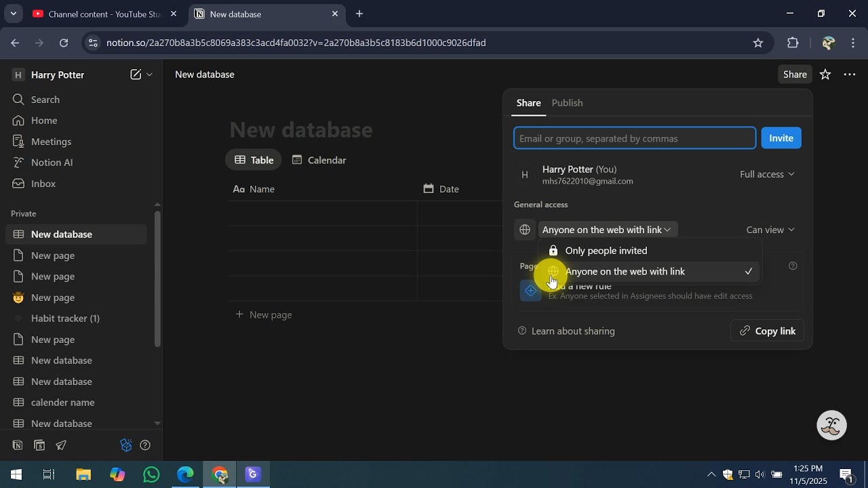Select the Share tab in the popup
This screenshot has width=868, height=488.
pos(529,103)
